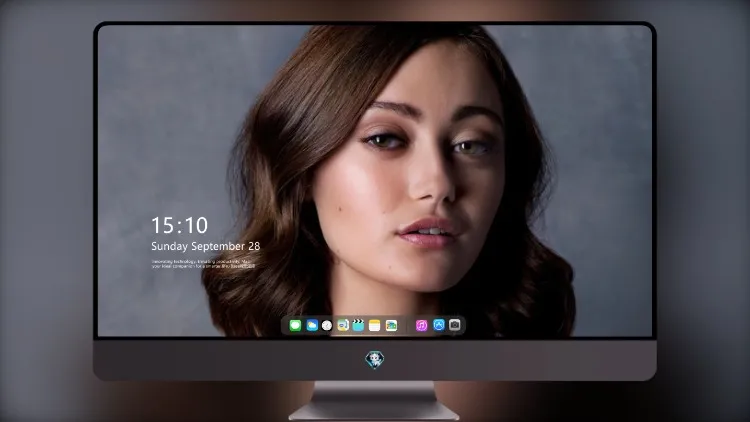Open the green Messages app in dock
This screenshot has width=750, height=422.
click(295, 325)
